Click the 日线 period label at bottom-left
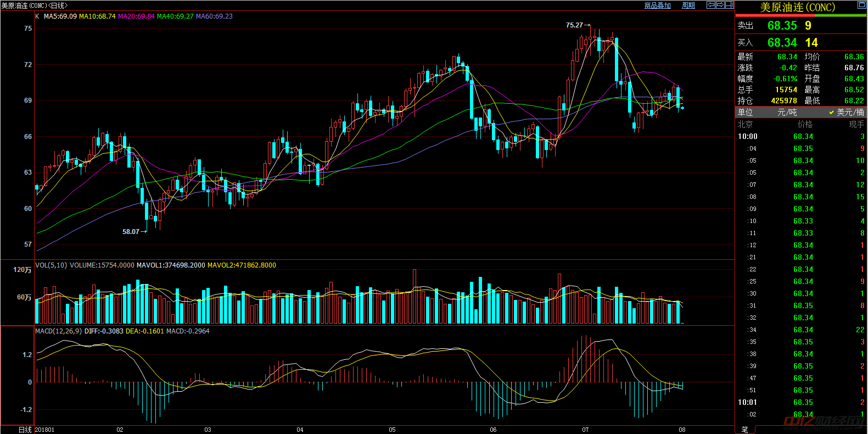The height and width of the screenshot is (434, 868). coord(25,430)
